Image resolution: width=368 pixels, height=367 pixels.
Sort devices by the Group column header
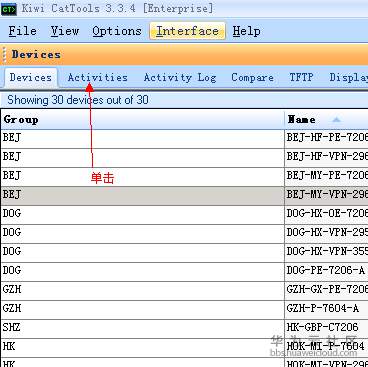pos(142,119)
